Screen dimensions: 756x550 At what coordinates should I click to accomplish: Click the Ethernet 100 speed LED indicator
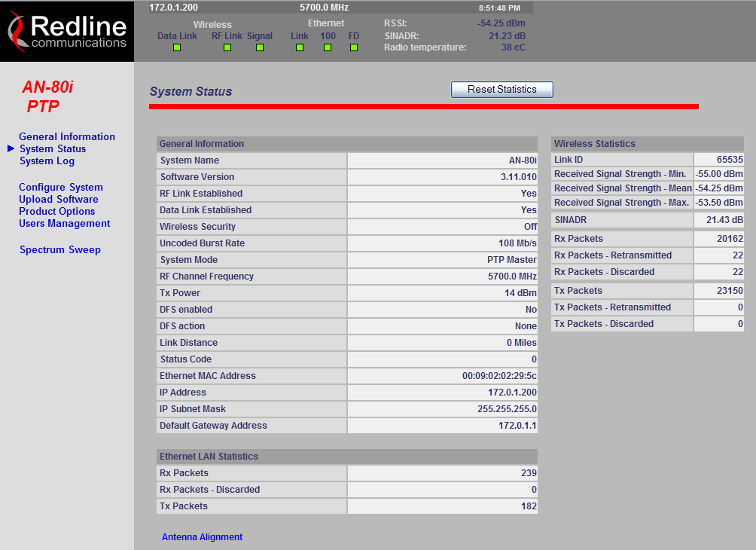[x=328, y=47]
